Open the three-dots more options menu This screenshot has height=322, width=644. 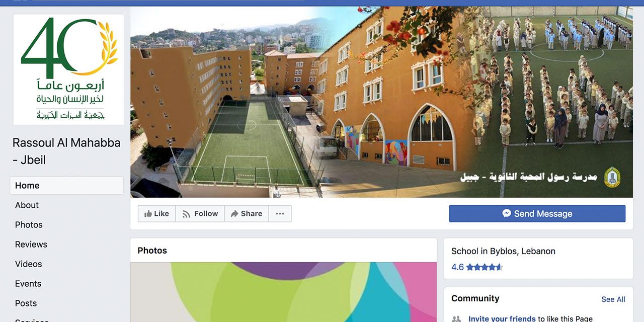point(280,214)
